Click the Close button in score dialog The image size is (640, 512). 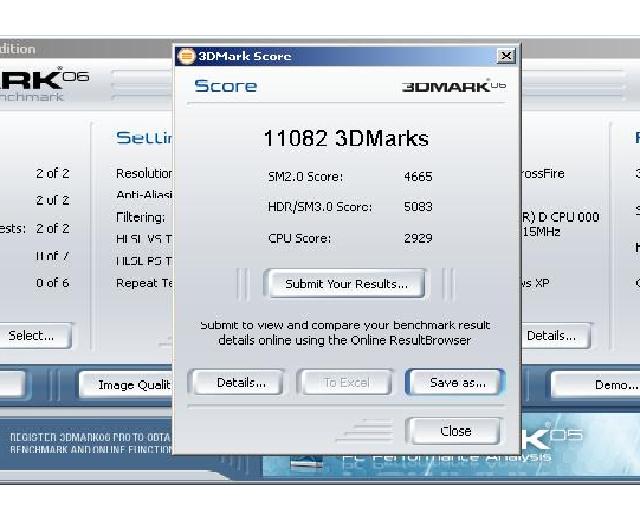(x=454, y=431)
